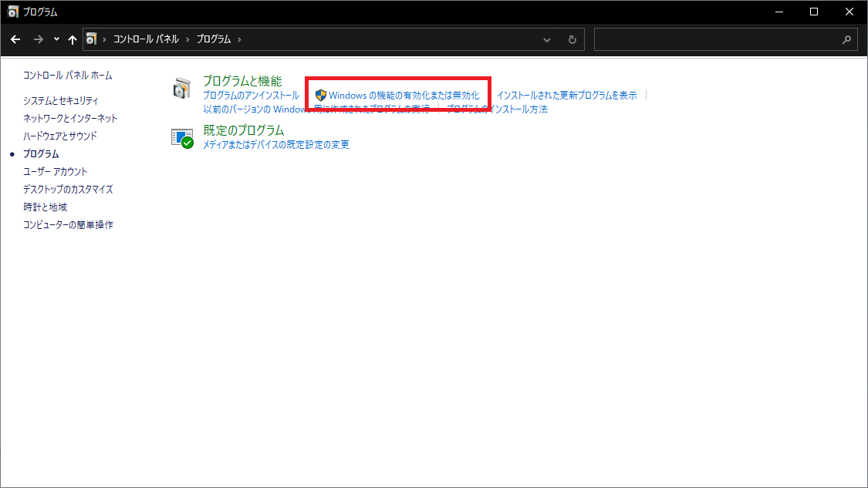This screenshot has height=488, width=868.
Task: Open ネットワークとインターネット category
Action: coord(70,119)
